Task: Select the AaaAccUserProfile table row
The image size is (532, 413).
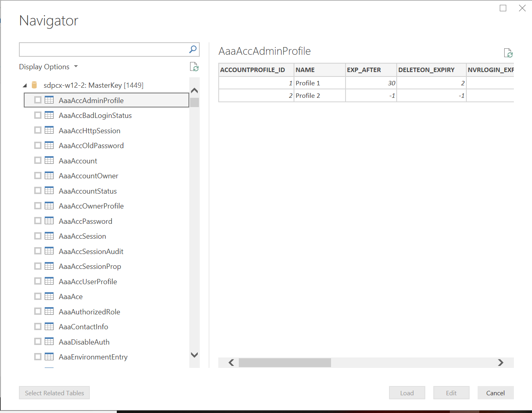Action: coord(106,281)
